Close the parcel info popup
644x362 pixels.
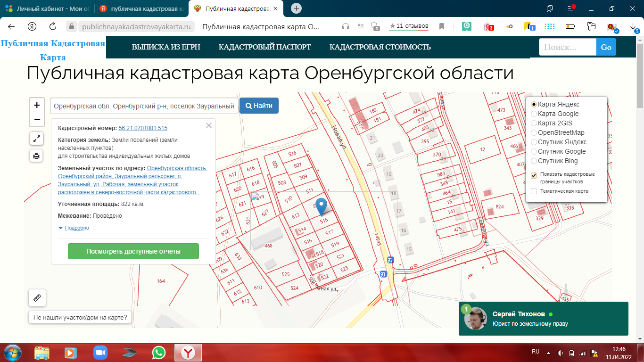click(209, 125)
